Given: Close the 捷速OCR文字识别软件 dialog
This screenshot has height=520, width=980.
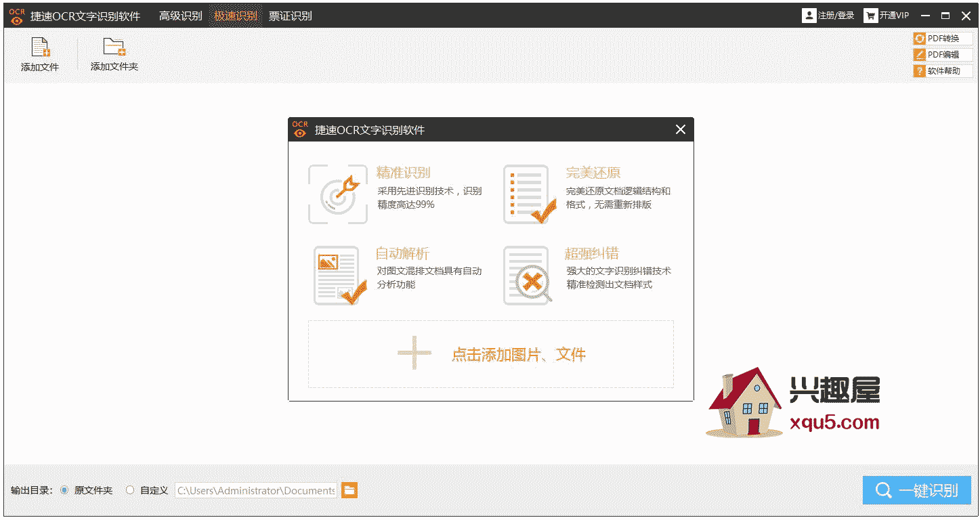Looking at the screenshot, I should [681, 129].
